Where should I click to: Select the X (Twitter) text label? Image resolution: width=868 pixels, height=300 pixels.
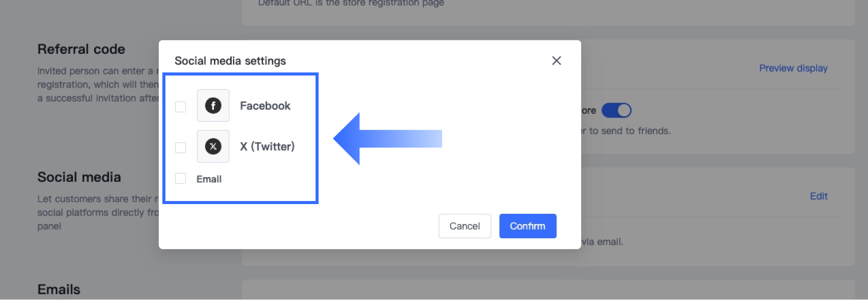coord(267,146)
